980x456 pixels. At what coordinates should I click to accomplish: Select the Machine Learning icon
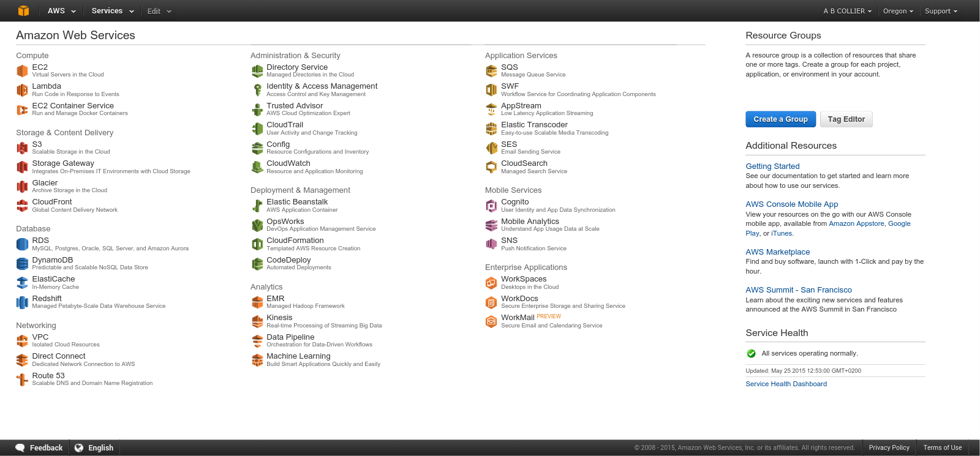click(x=257, y=360)
